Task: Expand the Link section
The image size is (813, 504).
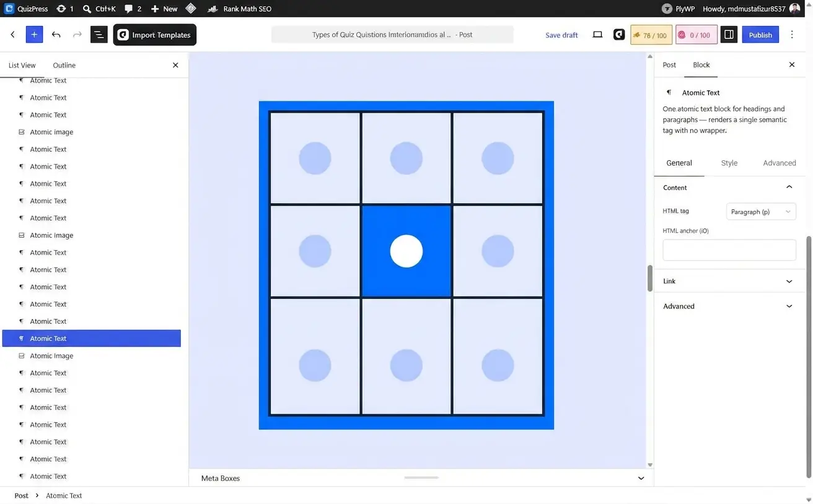Action: coord(729,281)
